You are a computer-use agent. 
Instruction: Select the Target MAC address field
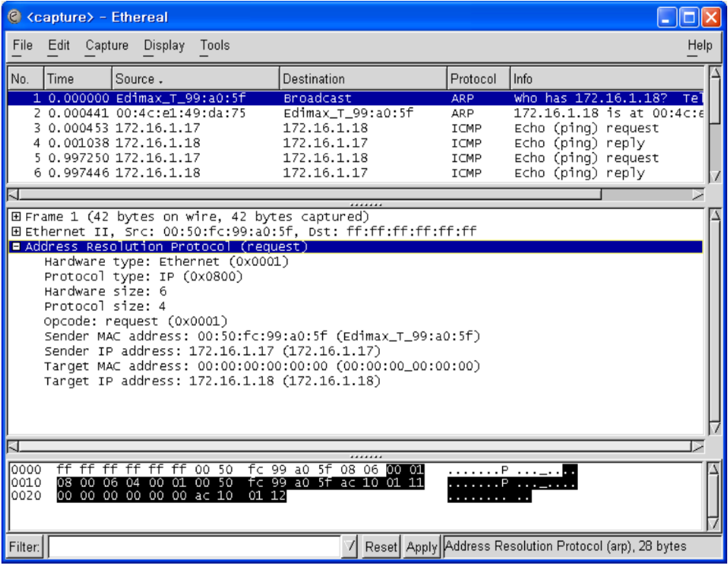262,365
